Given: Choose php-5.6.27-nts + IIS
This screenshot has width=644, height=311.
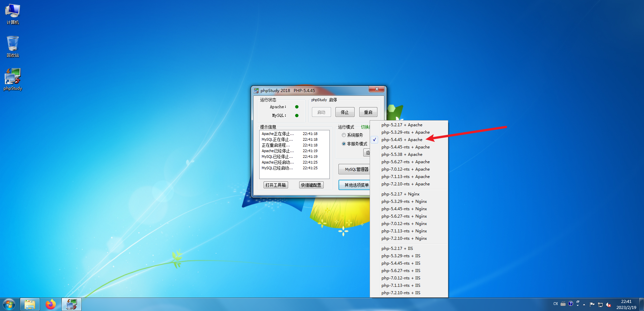Looking at the screenshot, I should tap(409, 271).
